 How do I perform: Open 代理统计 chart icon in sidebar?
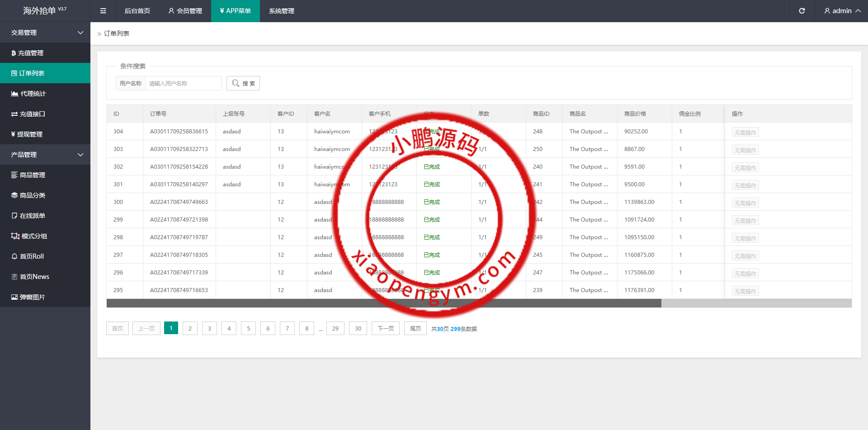point(14,94)
